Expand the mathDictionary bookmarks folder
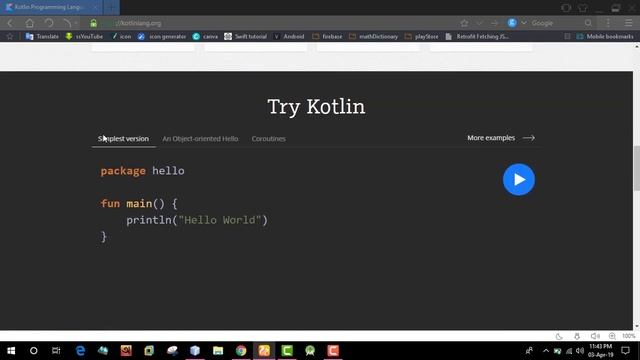The image size is (640, 360). click(x=373, y=36)
